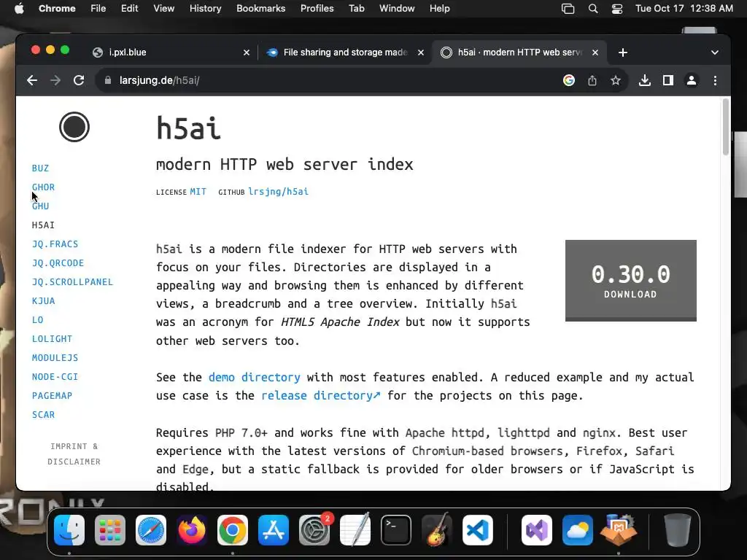The height and width of the screenshot is (560, 747).
Task: Open Terminal from the Dock
Action: (396, 530)
